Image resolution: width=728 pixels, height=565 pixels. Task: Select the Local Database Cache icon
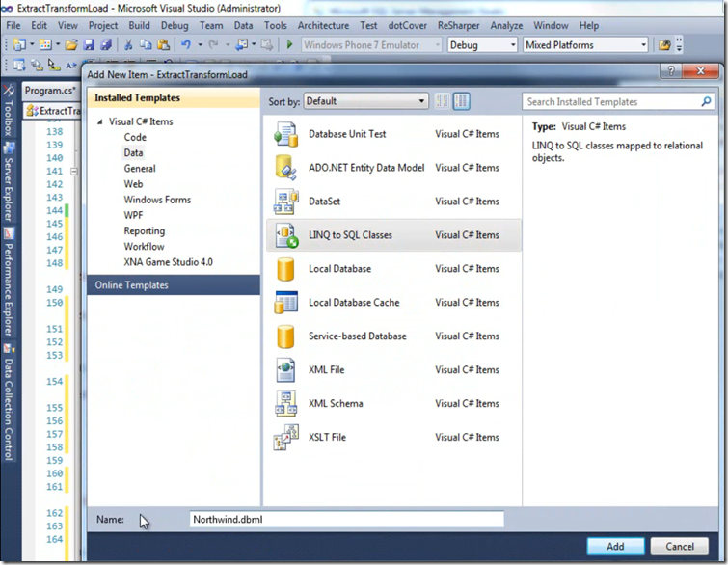click(x=285, y=303)
